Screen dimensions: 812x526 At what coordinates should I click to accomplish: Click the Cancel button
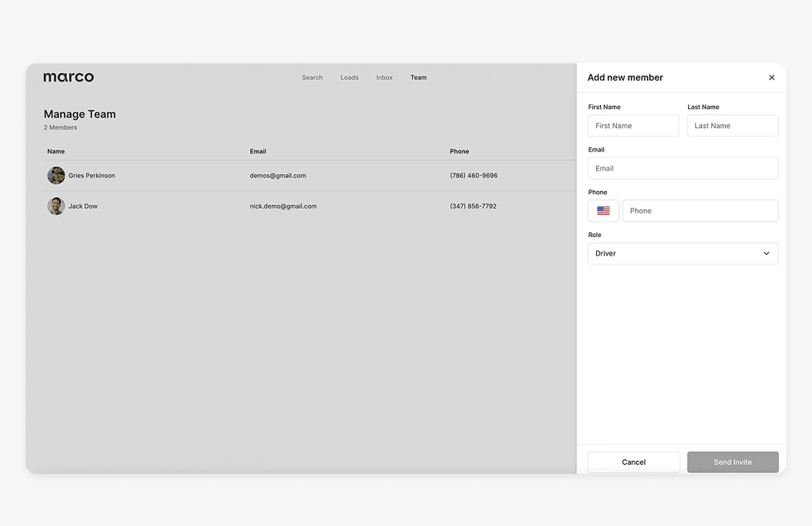[x=633, y=462]
